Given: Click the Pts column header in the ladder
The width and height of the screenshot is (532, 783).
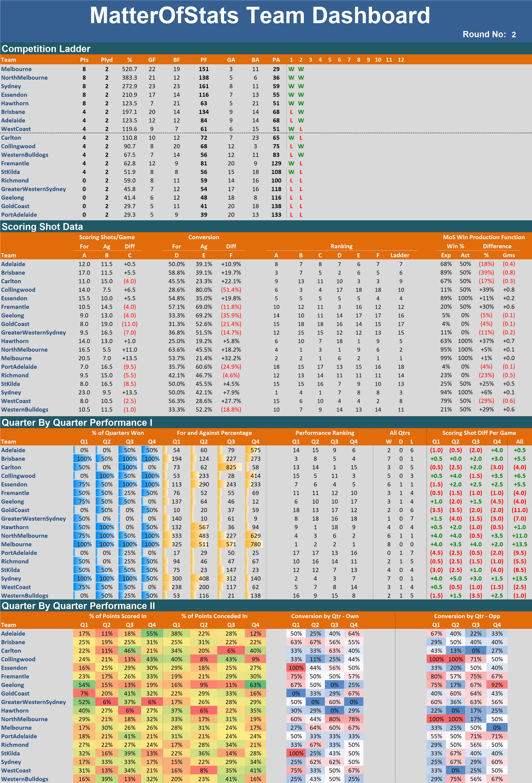Looking at the screenshot, I should (x=84, y=60).
